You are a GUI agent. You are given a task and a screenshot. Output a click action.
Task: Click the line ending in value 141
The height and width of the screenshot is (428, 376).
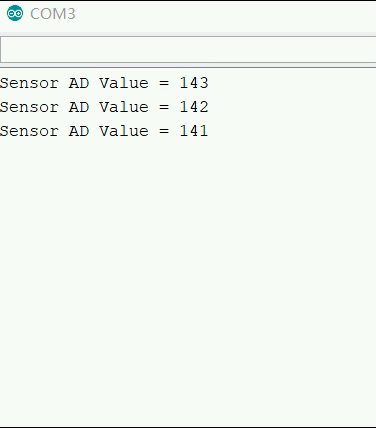[x=104, y=131]
